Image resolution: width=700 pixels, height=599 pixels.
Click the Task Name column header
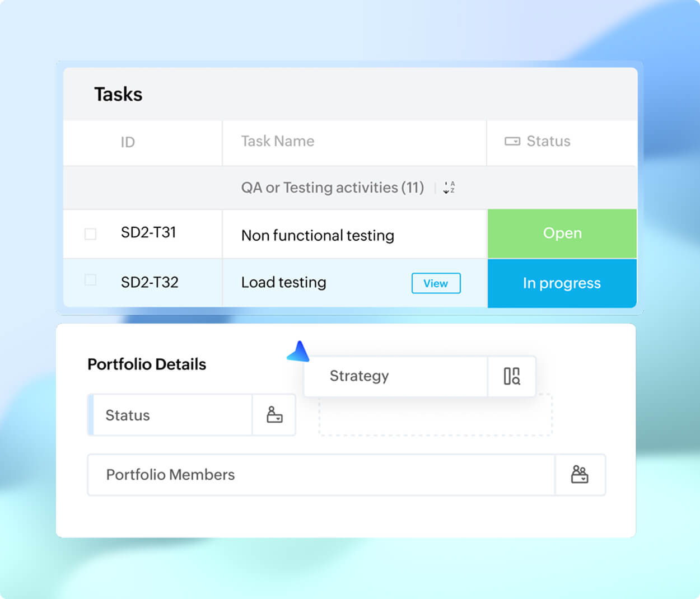tap(277, 142)
